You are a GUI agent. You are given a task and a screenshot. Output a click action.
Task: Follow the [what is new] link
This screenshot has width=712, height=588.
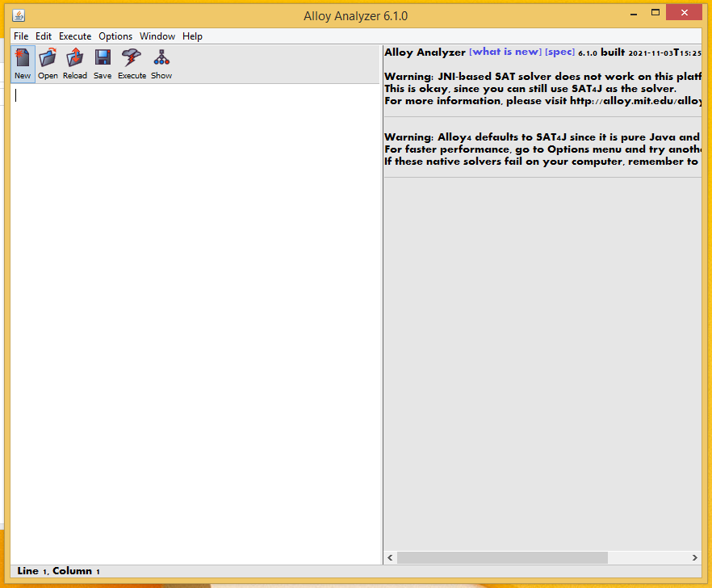pos(505,52)
